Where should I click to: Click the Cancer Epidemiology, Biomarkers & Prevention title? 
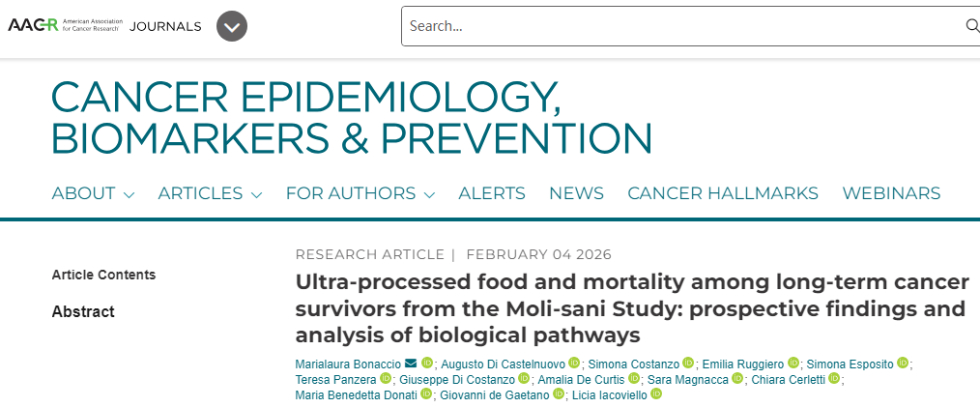point(351,117)
